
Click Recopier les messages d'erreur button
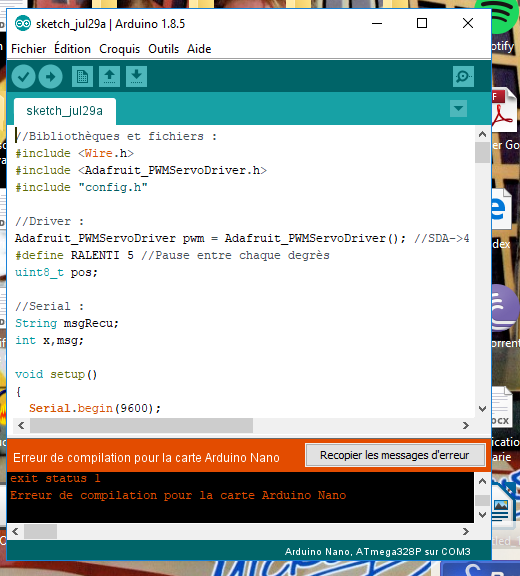pyautogui.click(x=395, y=455)
